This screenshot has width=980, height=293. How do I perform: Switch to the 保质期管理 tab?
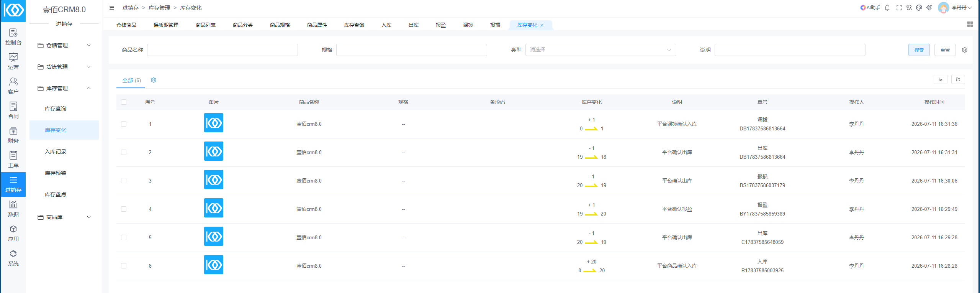click(166, 25)
